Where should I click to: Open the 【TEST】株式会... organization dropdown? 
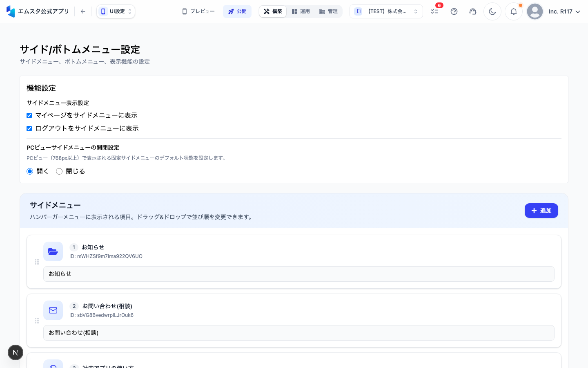coord(386,11)
